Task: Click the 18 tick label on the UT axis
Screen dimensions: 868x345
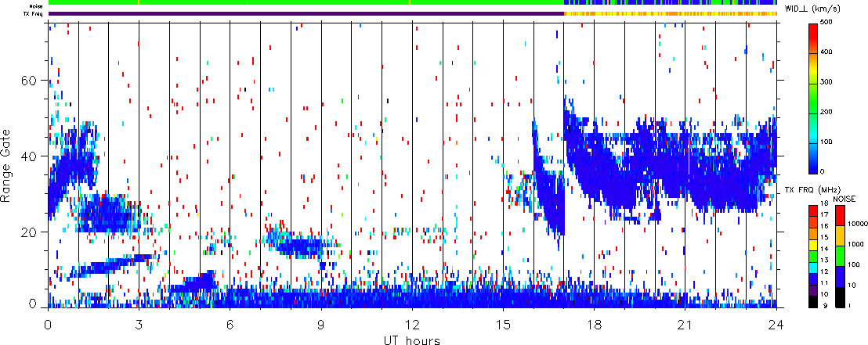Action: coord(594,323)
